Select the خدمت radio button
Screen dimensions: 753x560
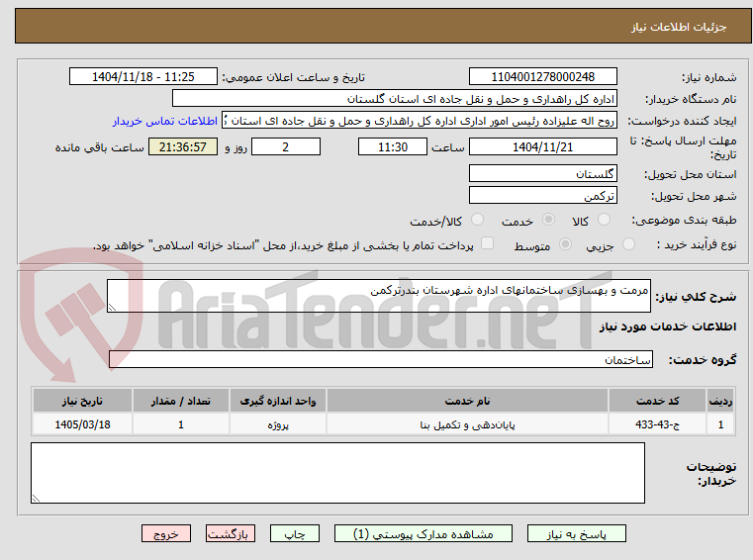548,220
